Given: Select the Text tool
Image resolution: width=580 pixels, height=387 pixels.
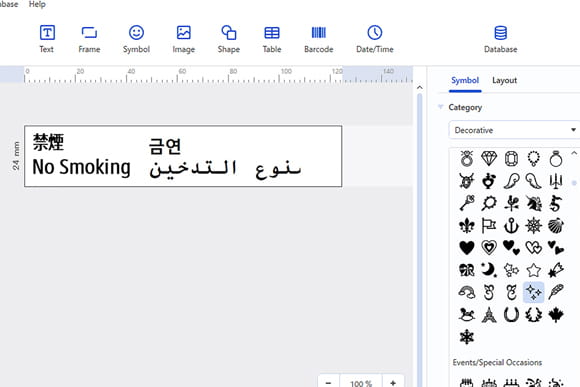Looking at the screenshot, I should tap(47, 39).
